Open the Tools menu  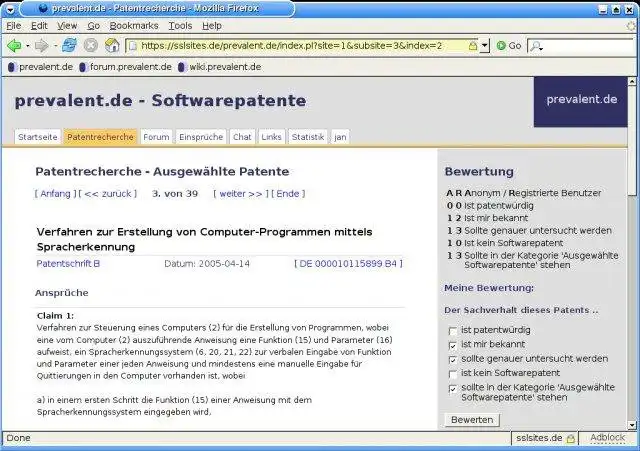[180, 26]
